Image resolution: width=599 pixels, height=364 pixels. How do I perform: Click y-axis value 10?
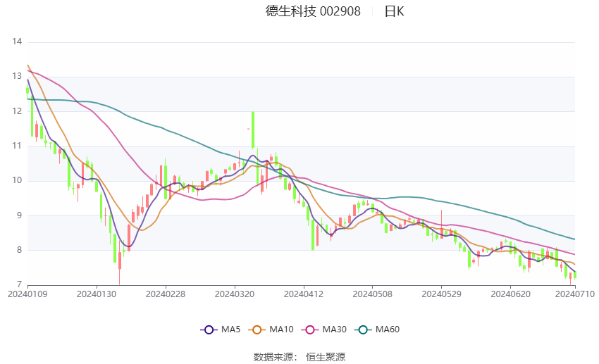[x=17, y=180]
